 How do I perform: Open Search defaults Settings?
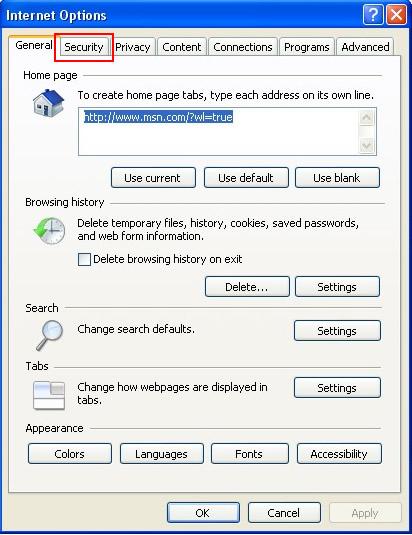click(x=337, y=331)
